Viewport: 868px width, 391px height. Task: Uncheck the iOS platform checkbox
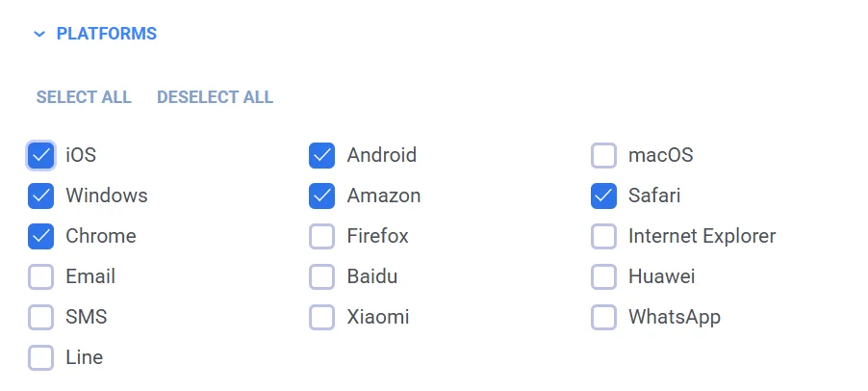pyautogui.click(x=41, y=155)
